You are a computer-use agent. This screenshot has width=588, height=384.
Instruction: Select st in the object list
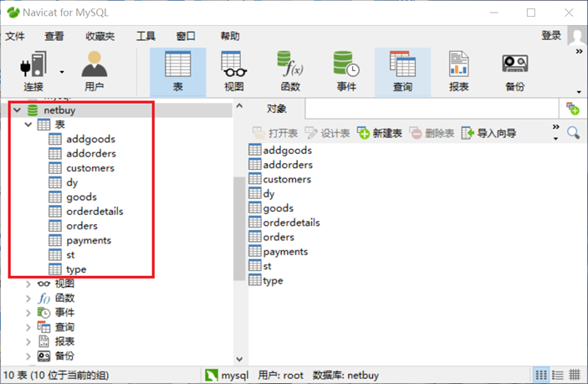tap(267, 266)
